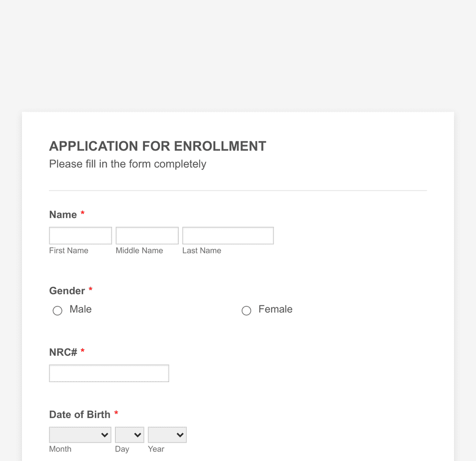476x461 pixels.
Task: Click the 'Female' label text
Action: coord(275,309)
